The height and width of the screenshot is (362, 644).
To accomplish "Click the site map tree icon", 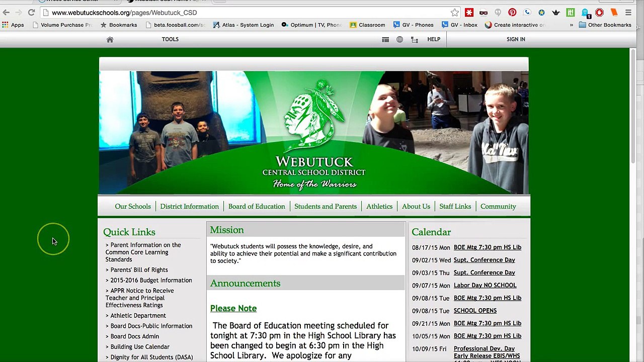I will tap(415, 39).
